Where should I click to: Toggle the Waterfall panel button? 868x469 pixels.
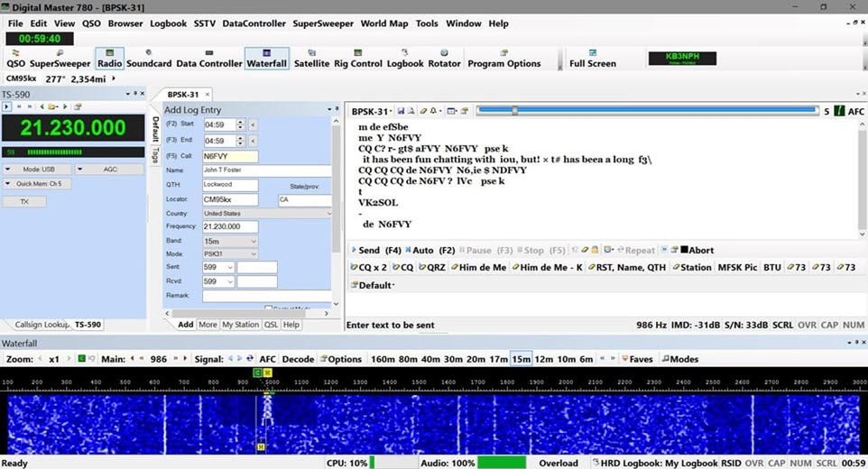point(266,59)
